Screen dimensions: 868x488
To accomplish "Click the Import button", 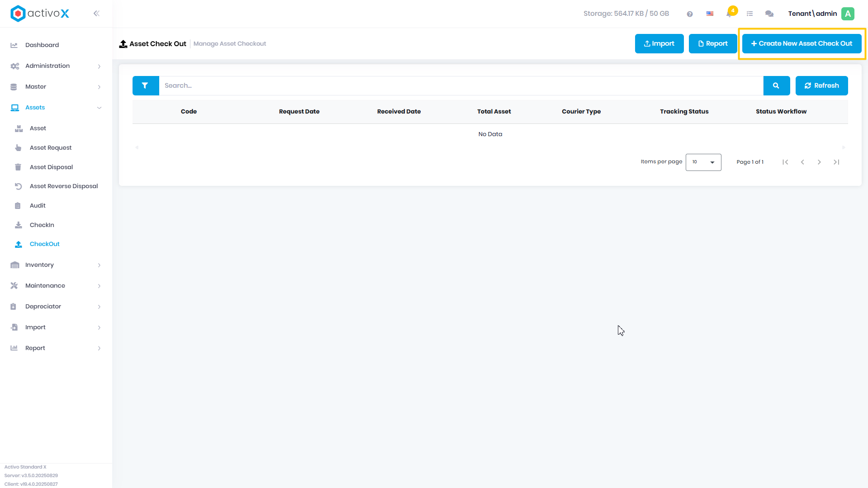I will (x=659, y=44).
